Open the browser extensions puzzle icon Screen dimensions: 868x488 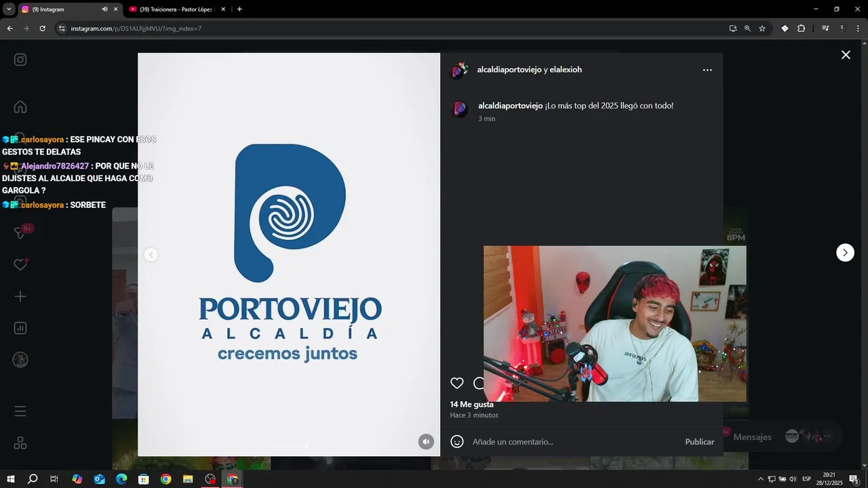point(801,28)
